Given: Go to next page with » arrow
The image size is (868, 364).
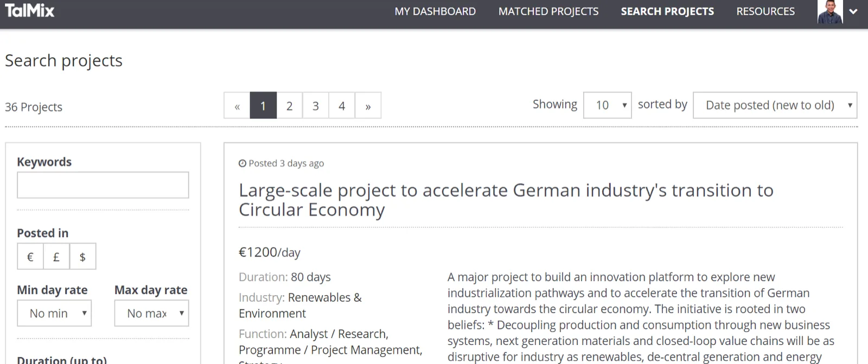Looking at the screenshot, I should [368, 106].
